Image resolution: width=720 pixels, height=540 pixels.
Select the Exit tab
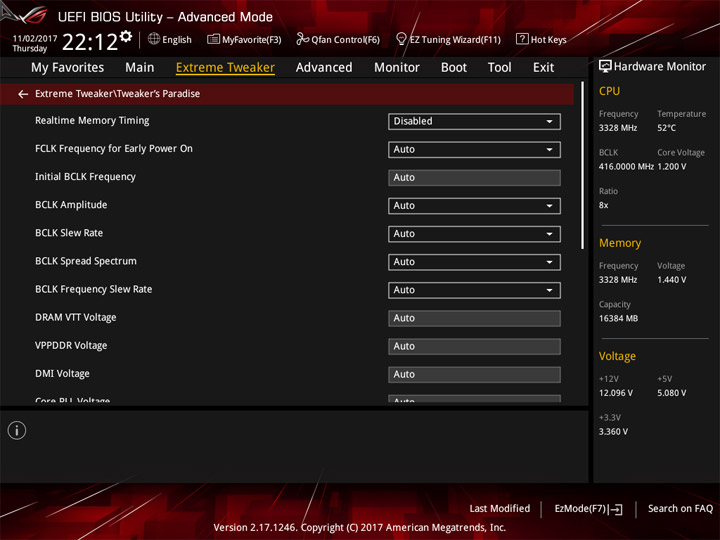point(543,68)
